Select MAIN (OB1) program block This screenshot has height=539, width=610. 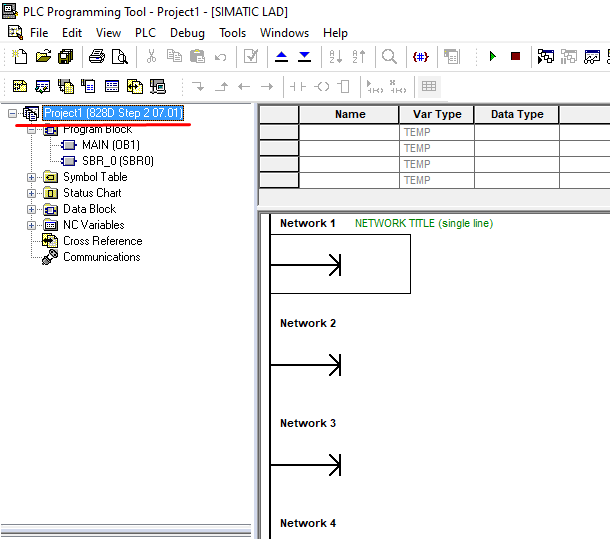[110, 145]
